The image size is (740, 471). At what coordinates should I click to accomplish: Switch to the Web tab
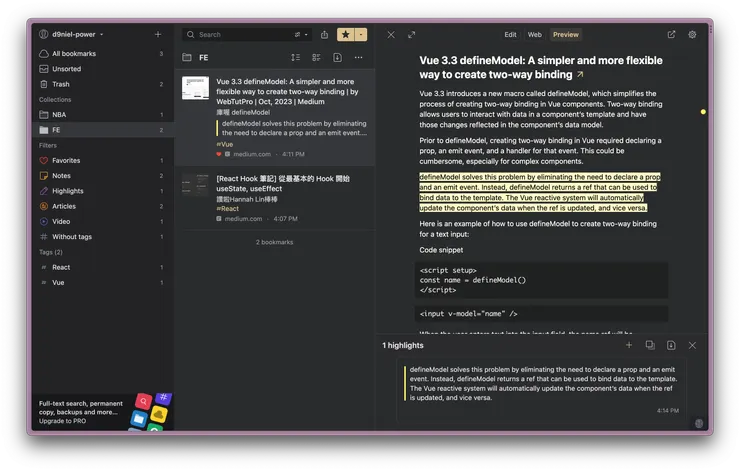pyautogui.click(x=535, y=34)
